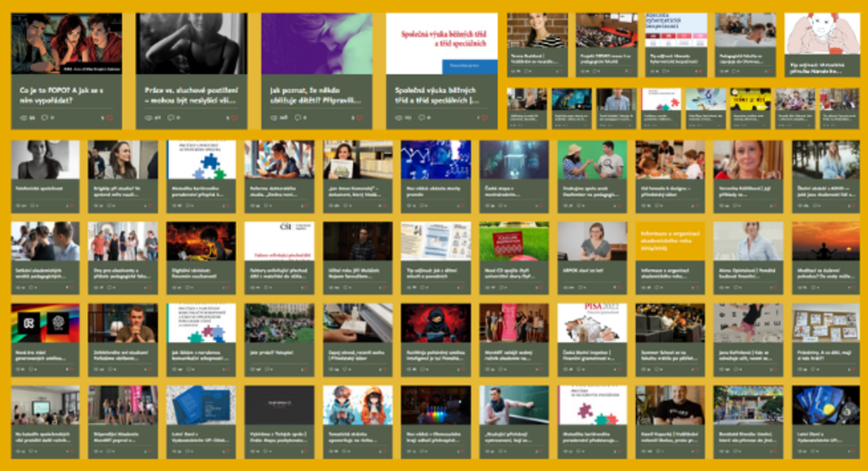Click the PISA 2022 report thumbnail
868x471 pixels.
pyautogui.click(x=592, y=323)
